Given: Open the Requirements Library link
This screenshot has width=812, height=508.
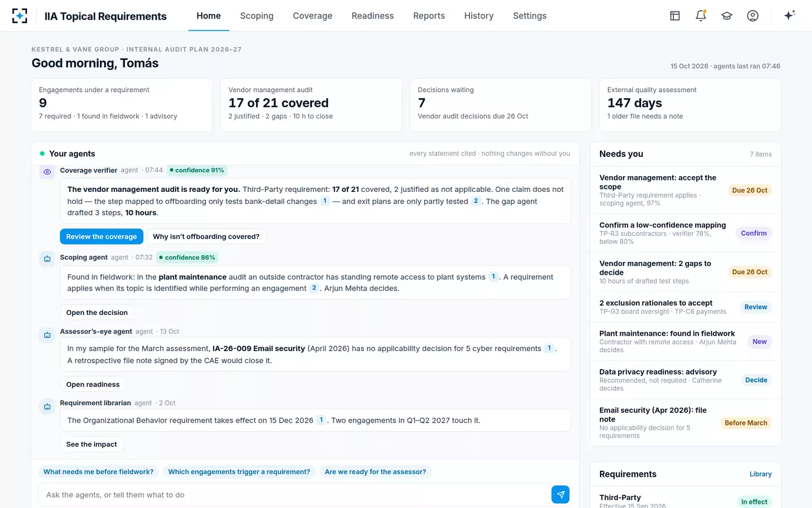Looking at the screenshot, I should (761, 474).
